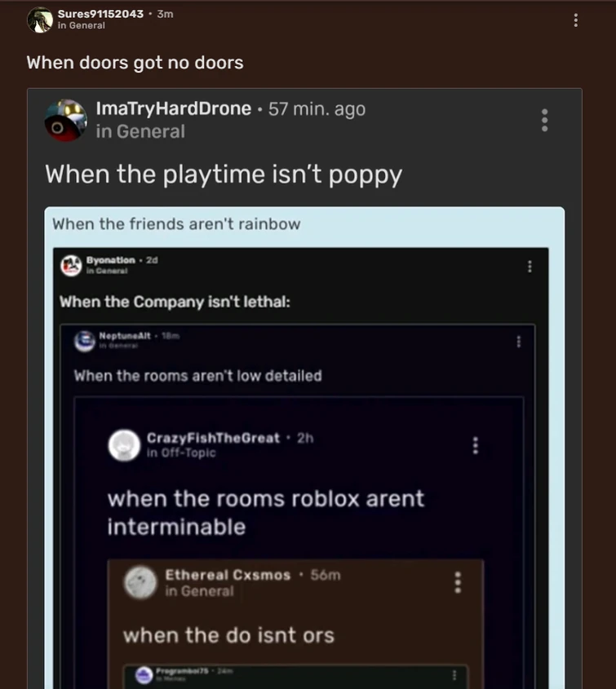Open the kebab menu on Byonation's post
Image resolution: width=616 pixels, height=689 pixels.
[530, 267]
